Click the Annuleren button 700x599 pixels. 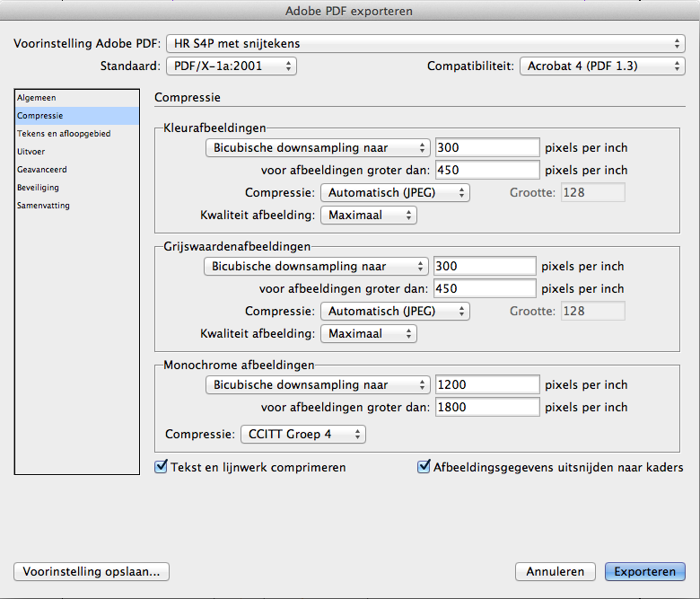coord(555,571)
